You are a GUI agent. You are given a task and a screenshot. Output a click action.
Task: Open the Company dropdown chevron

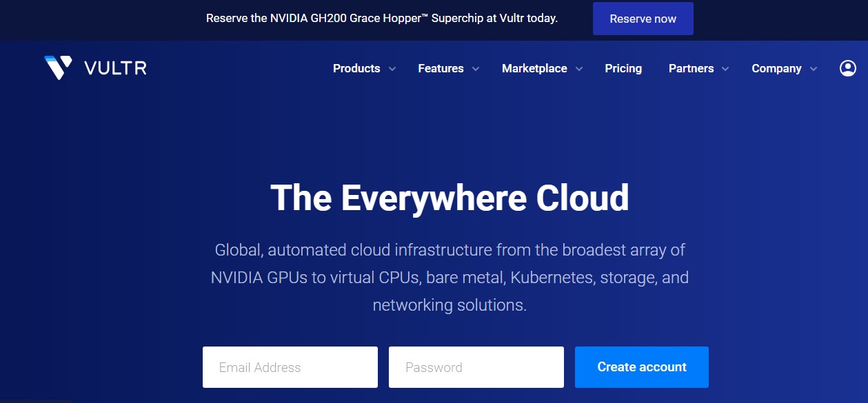(813, 69)
